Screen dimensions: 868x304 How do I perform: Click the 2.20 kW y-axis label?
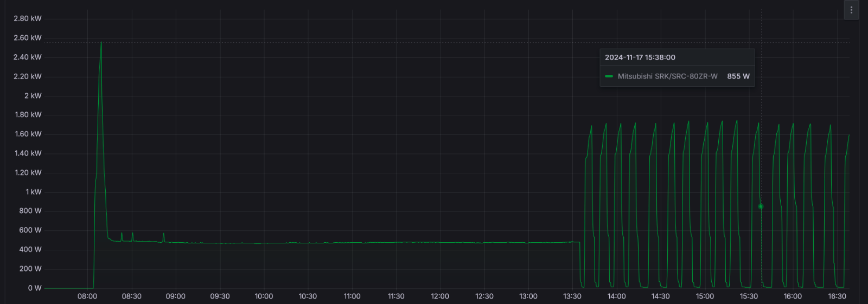28,76
